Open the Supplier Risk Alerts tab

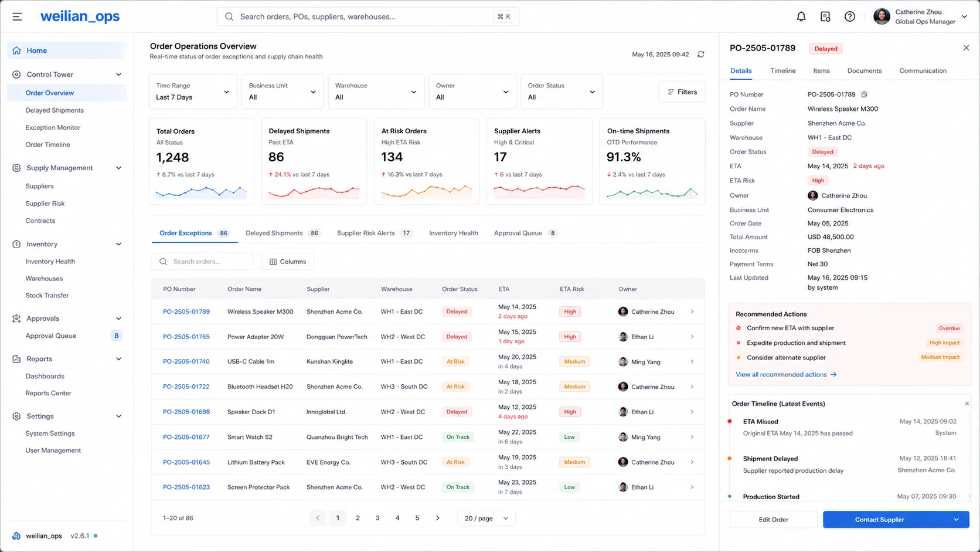point(374,233)
